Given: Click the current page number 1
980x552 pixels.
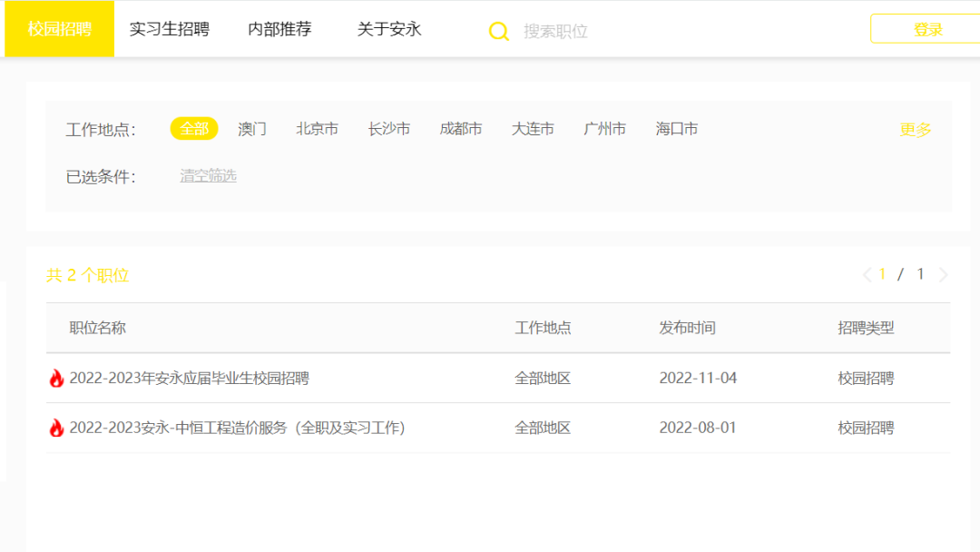Looking at the screenshot, I should pos(883,274).
